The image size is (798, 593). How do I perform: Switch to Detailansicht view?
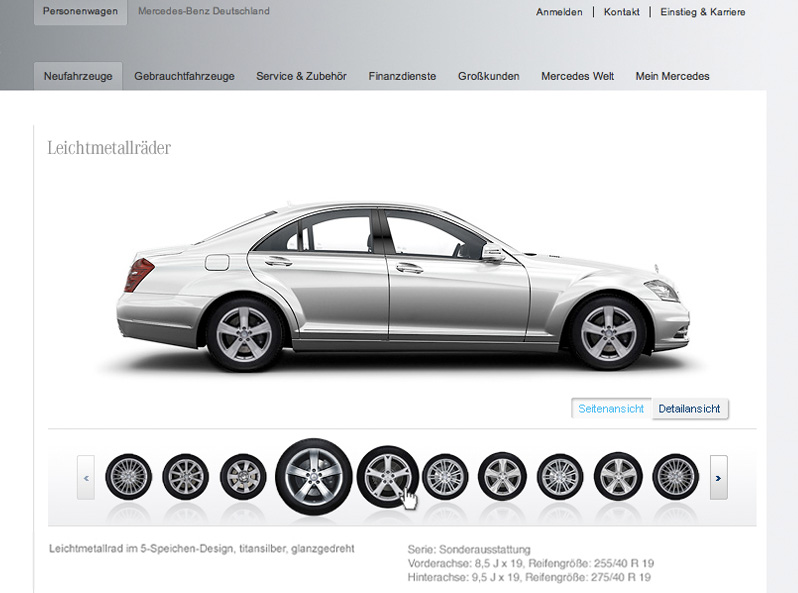689,409
